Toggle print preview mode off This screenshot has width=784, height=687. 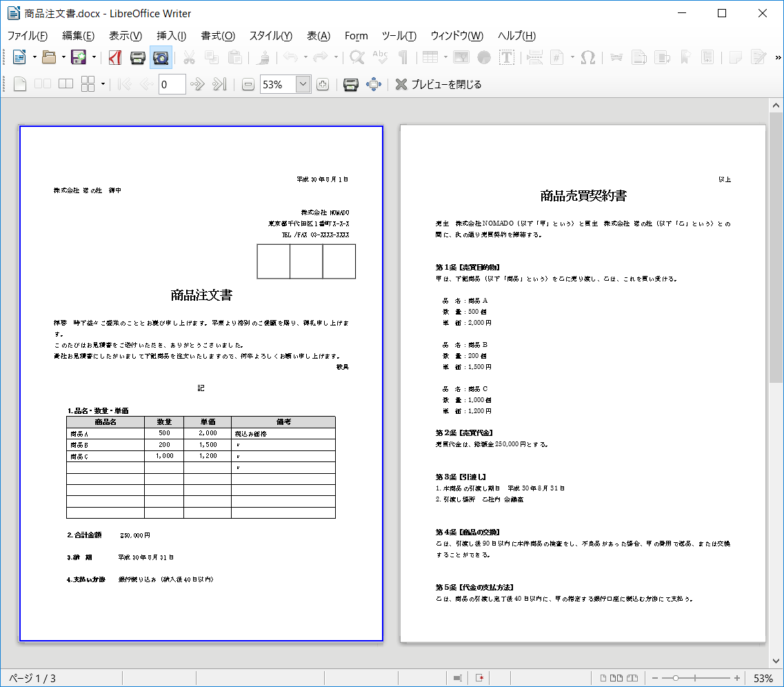(x=160, y=58)
